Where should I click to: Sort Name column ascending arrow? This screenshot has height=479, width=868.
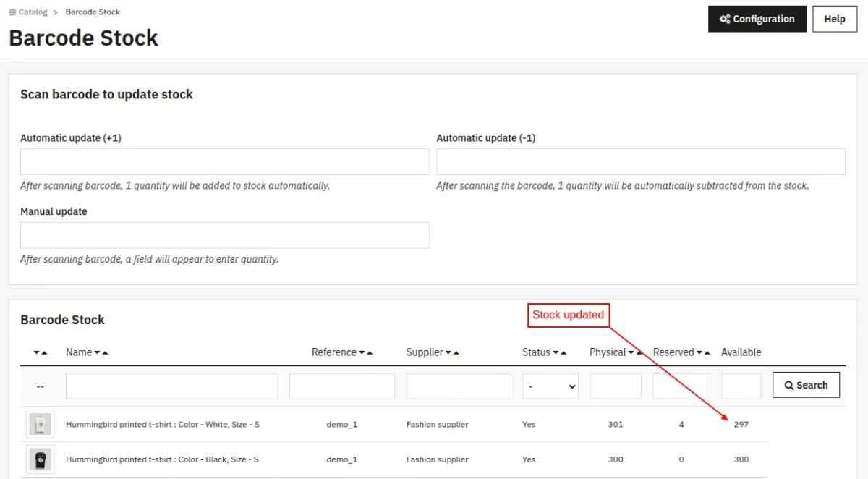pyautogui.click(x=106, y=353)
